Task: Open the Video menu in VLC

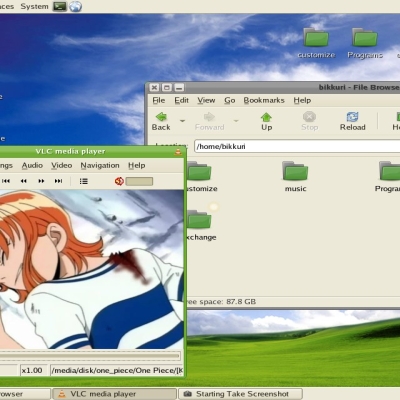Action: tap(62, 165)
